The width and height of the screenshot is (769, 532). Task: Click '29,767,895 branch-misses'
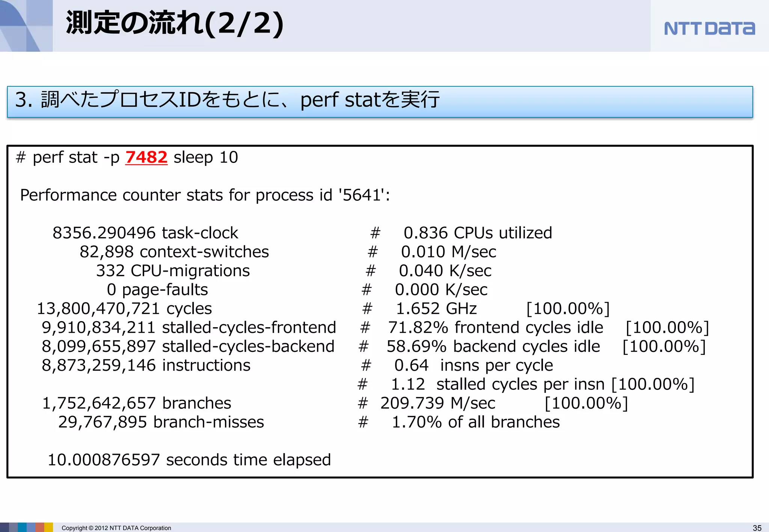[x=161, y=422]
